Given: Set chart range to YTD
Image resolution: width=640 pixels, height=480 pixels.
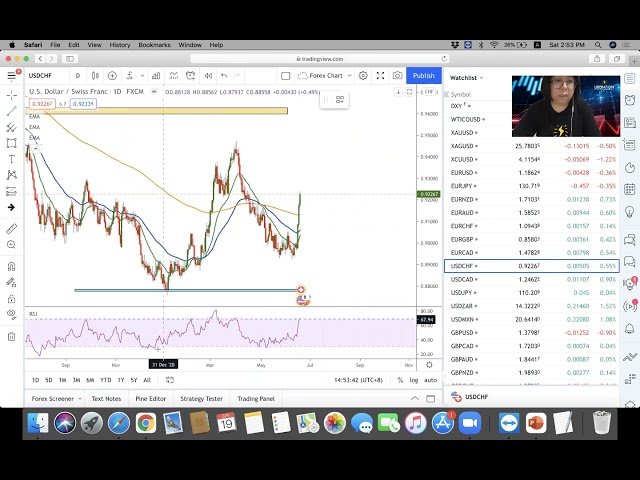Looking at the screenshot, I should coord(105,380).
